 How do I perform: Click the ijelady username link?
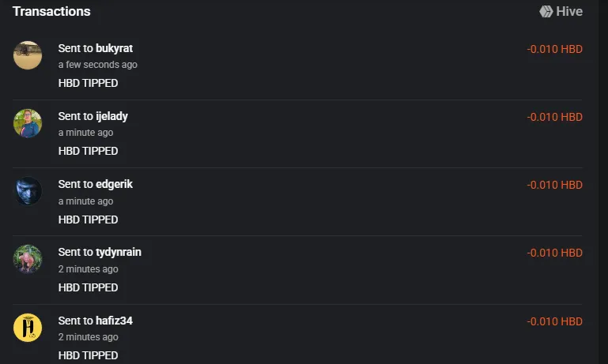(x=111, y=116)
